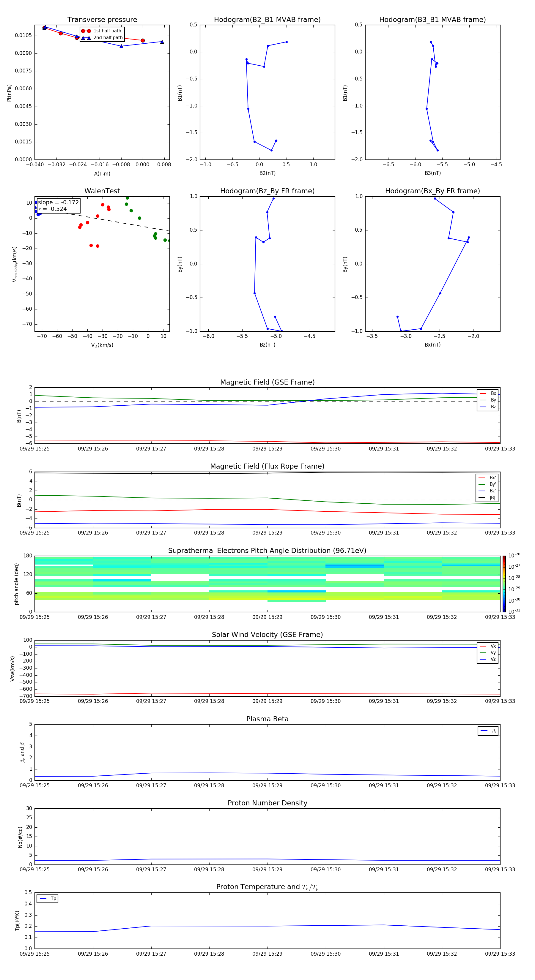This screenshot has width=535, height=980.
Task: Click the rightmost red circle in Transverse pressure
Action: tap(143, 40)
